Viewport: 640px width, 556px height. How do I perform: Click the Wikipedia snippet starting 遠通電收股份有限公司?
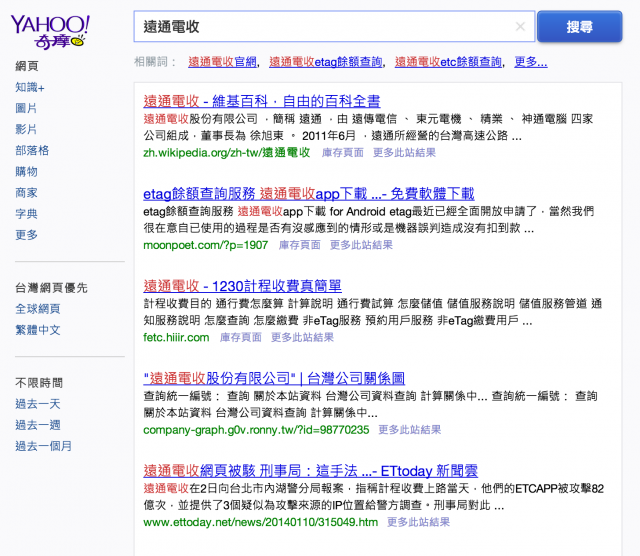[368, 127]
